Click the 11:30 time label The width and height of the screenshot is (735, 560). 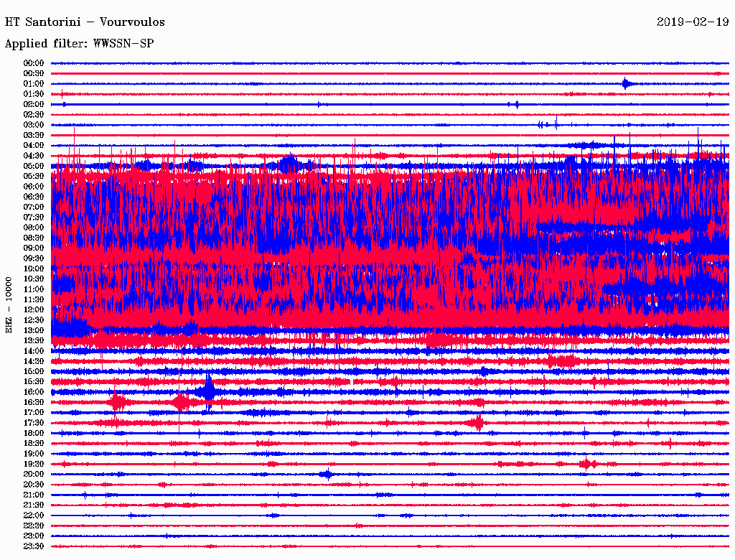(x=34, y=299)
